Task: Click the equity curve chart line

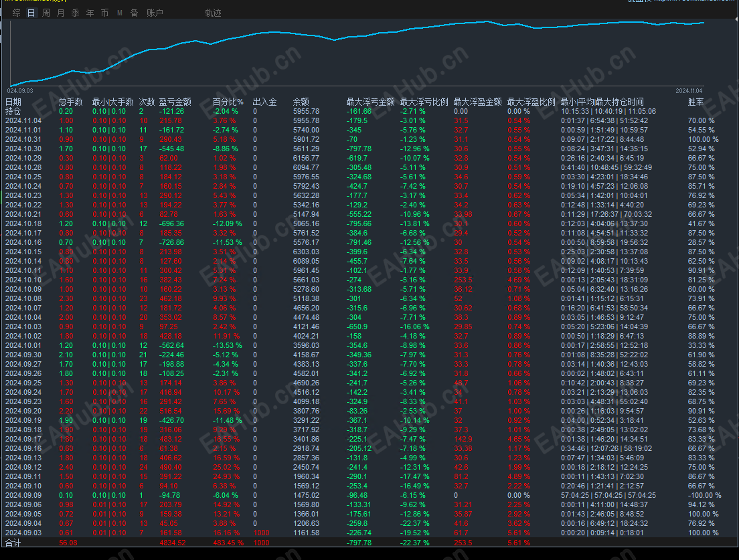Action: coord(358,35)
